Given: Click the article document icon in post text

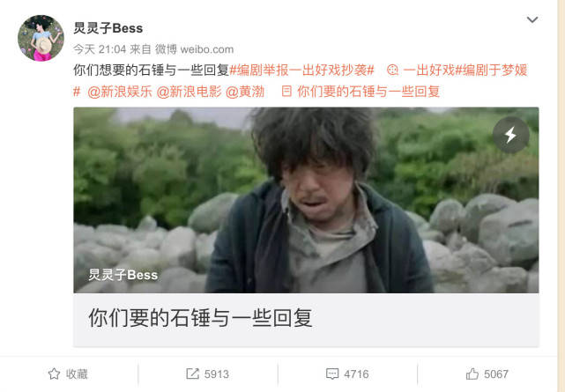Looking at the screenshot, I should (x=286, y=91).
